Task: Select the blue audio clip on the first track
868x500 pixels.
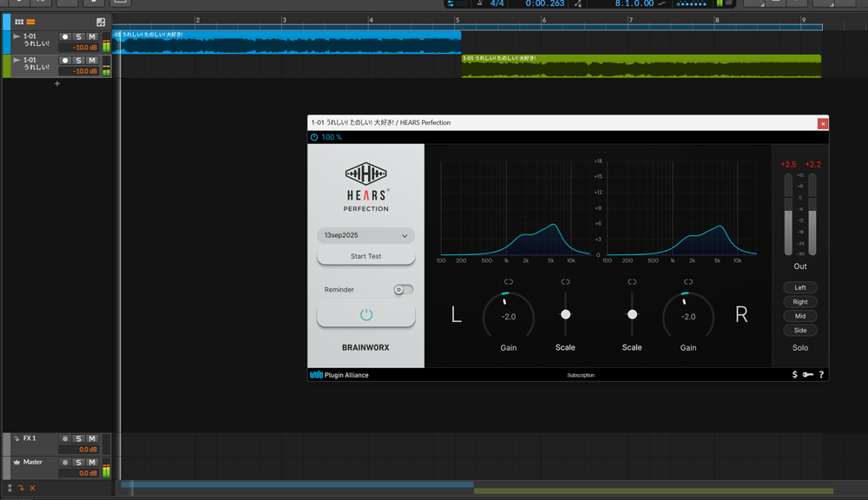Action: tap(286, 43)
